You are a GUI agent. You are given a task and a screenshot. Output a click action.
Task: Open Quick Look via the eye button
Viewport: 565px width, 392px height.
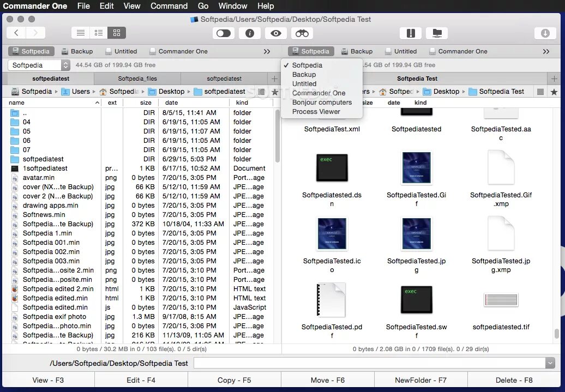(276, 33)
